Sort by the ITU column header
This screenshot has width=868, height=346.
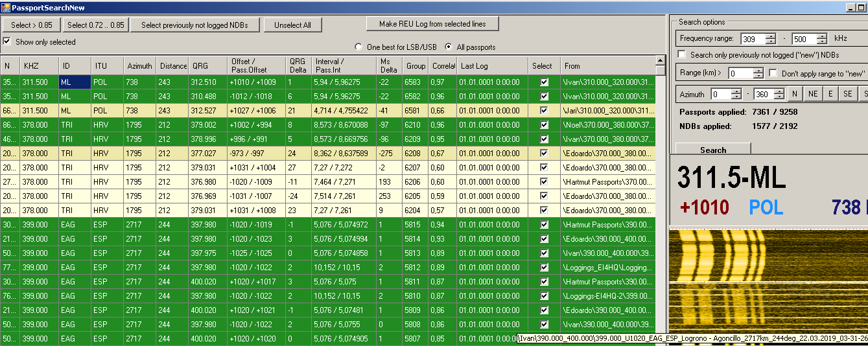pyautogui.click(x=108, y=65)
